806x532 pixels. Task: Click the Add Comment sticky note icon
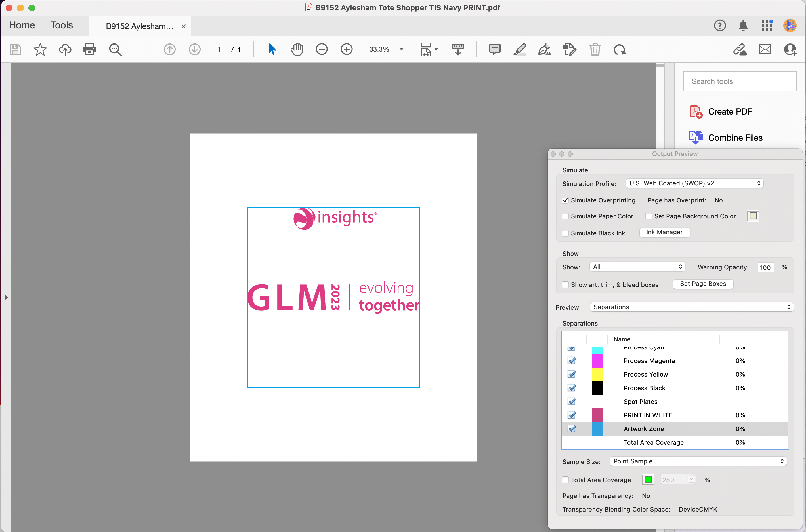[495, 50]
